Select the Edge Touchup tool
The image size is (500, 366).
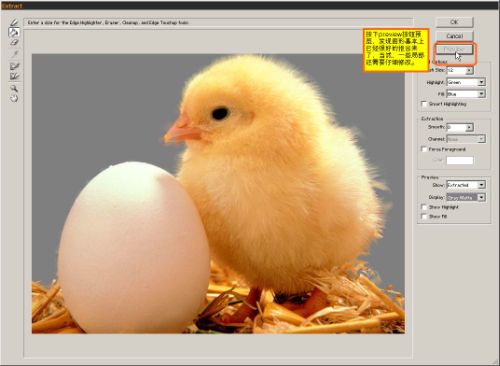pos(14,76)
